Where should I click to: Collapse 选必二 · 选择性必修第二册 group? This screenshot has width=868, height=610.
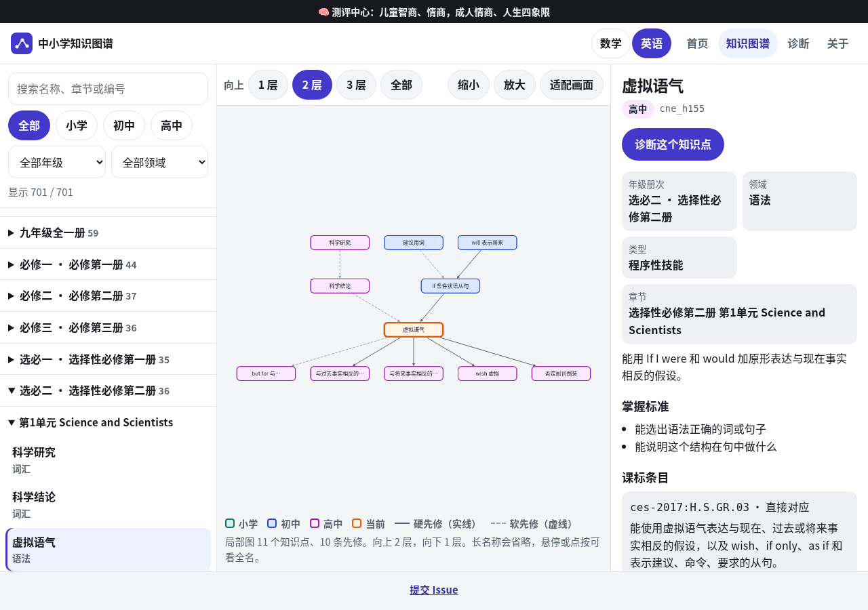tap(108, 390)
